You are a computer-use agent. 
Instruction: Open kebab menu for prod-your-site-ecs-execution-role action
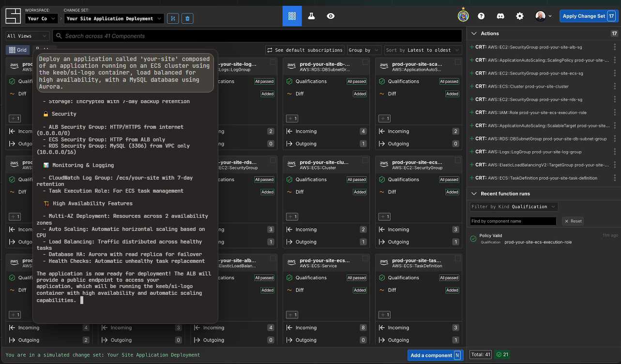tap(615, 113)
